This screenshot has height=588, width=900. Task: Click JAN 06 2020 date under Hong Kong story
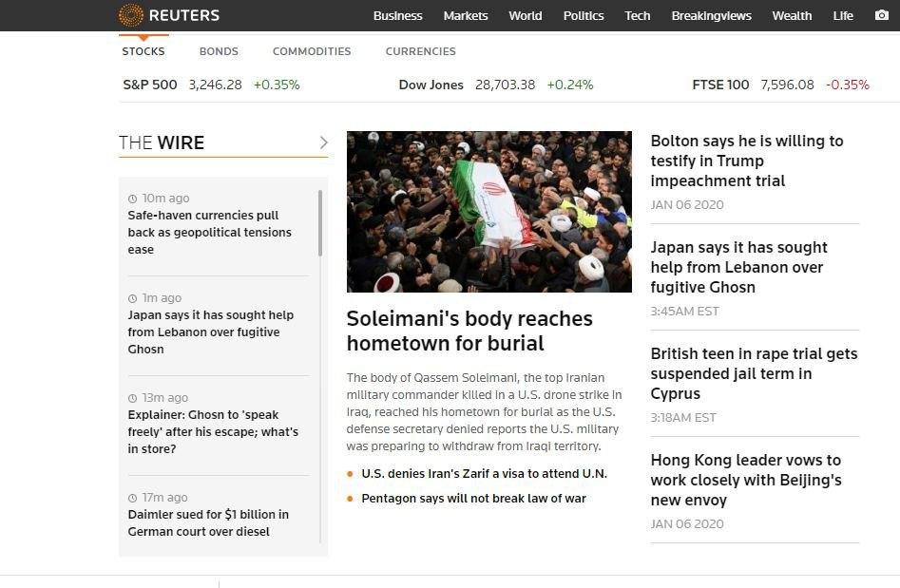[x=687, y=523]
